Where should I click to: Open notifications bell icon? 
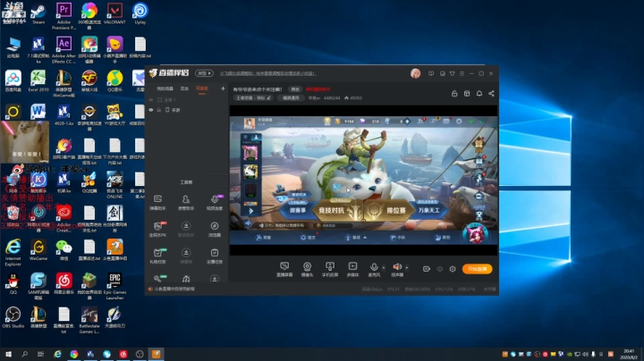pos(479,94)
